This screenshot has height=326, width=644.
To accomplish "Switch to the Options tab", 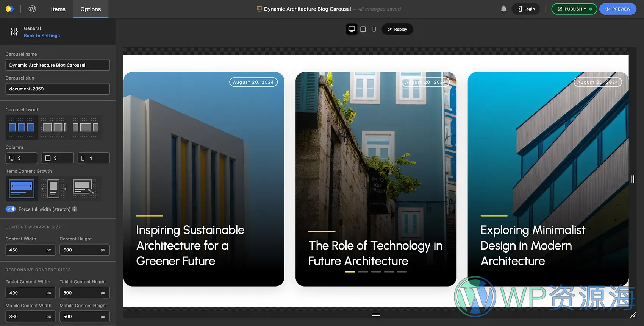I will (91, 9).
